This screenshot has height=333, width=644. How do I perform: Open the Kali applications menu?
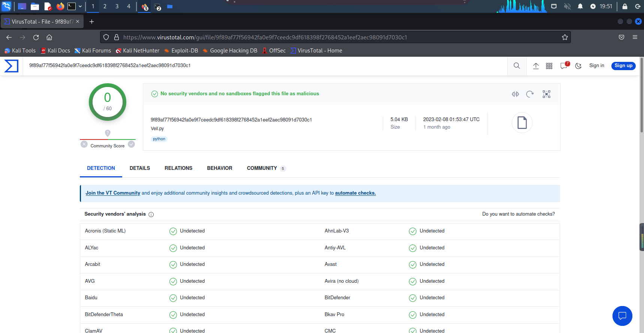(6, 6)
